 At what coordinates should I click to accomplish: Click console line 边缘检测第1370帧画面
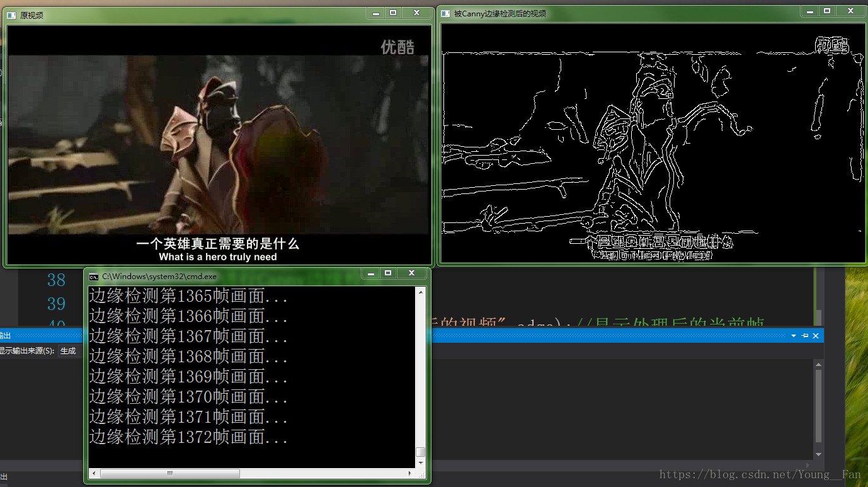189,396
